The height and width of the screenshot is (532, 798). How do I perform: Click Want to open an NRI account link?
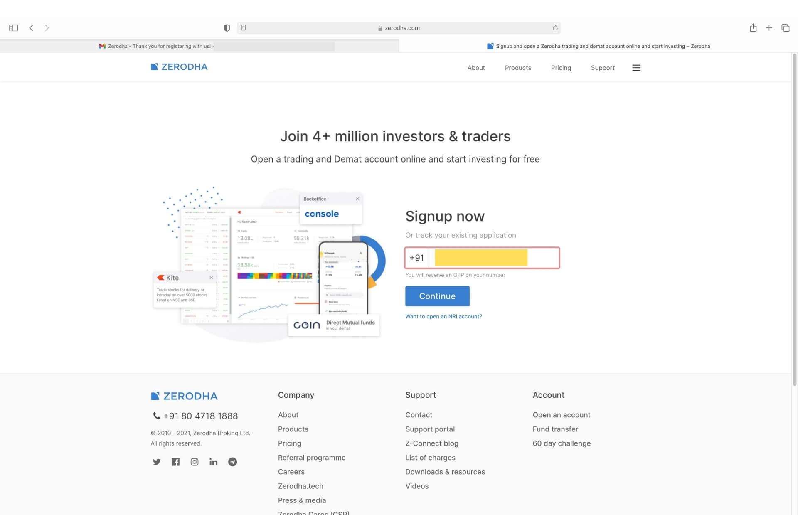point(443,316)
